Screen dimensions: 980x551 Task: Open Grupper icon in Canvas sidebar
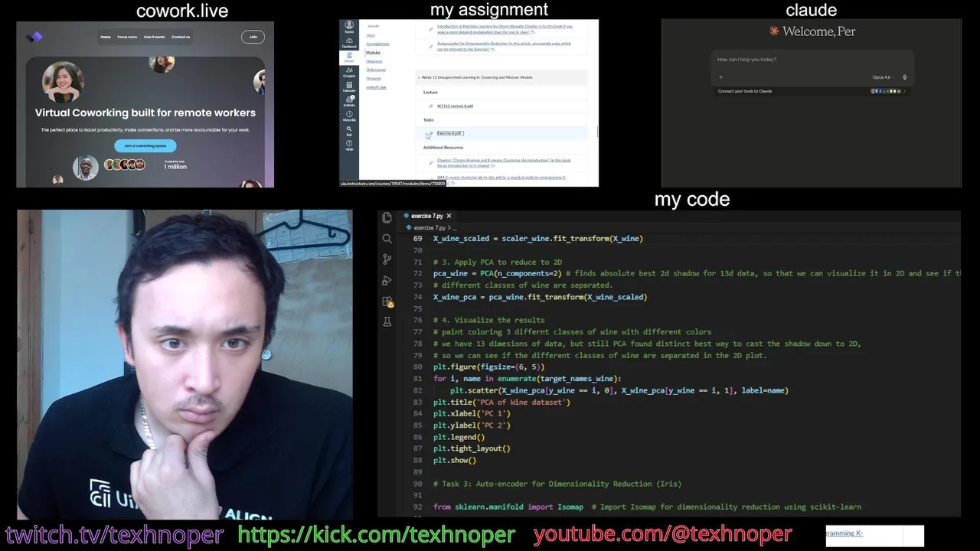coord(349,72)
